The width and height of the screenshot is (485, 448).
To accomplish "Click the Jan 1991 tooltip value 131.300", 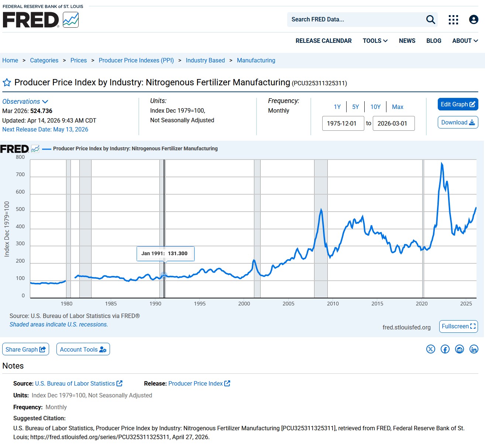I will (178, 253).
